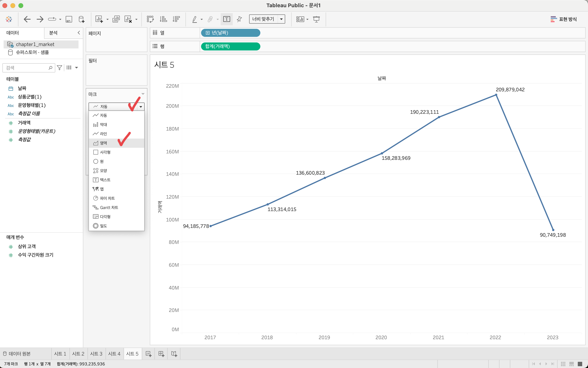Toggle the fix axes pin icon

click(239, 19)
